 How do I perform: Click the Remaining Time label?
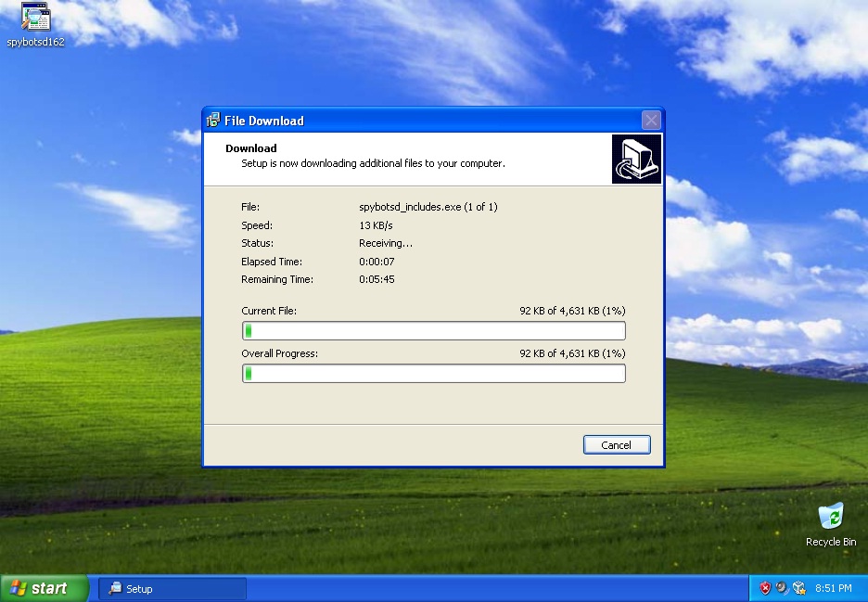coord(276,279)
